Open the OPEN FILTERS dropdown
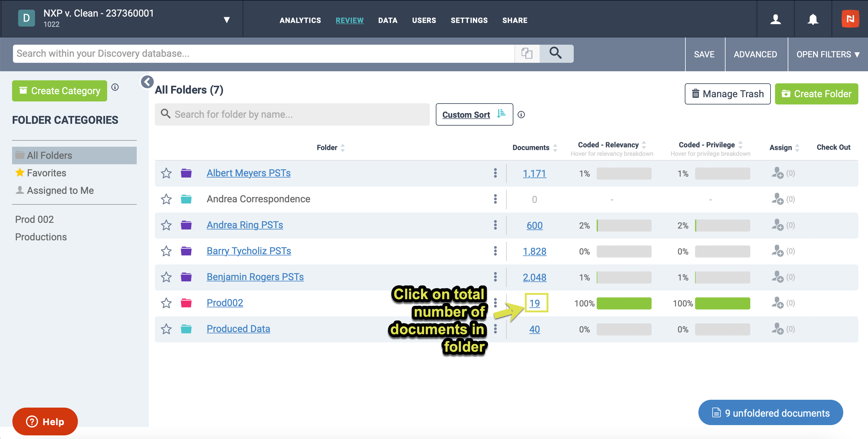The image size is (868, 439). click(828, 54)
